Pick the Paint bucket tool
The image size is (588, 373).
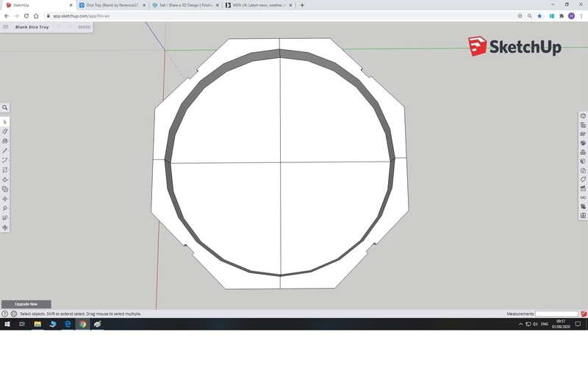click(x=5, y=141)
